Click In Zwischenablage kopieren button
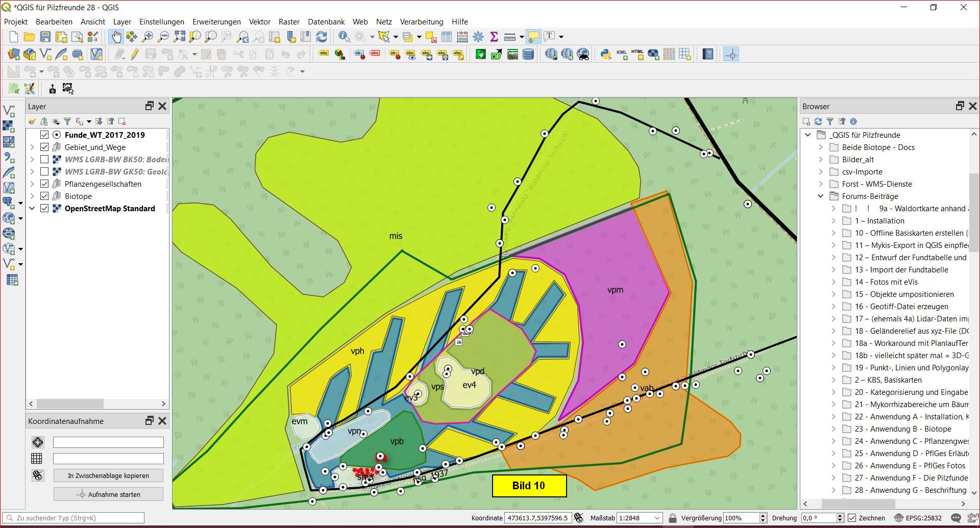 point(108,475)
